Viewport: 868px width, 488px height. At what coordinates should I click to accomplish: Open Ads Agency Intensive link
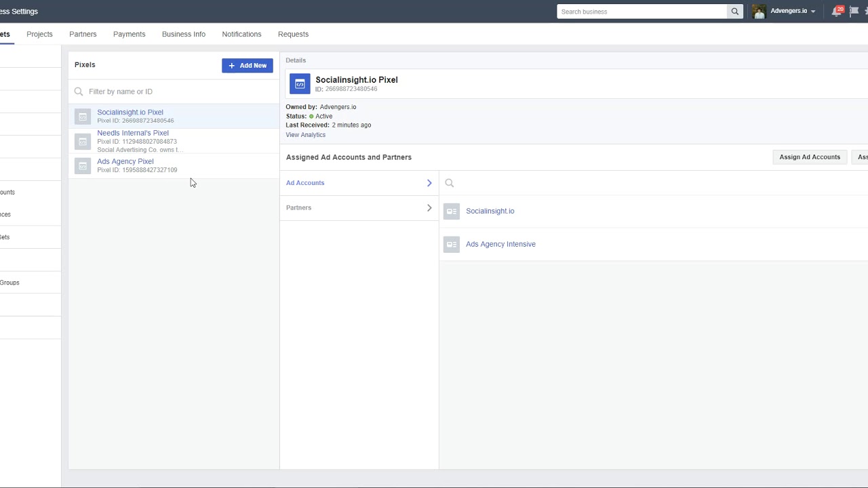click(x=500, y=244)
